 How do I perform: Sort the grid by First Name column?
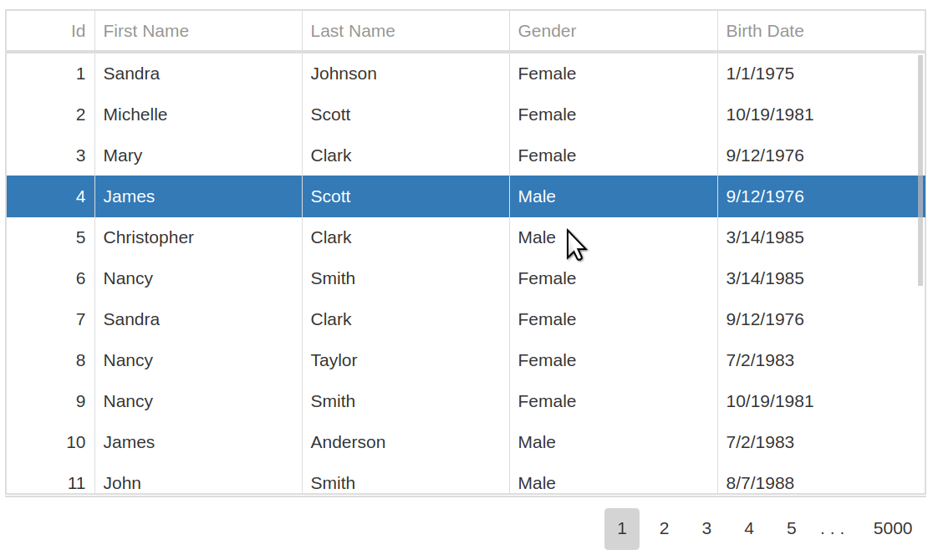[145, 31]
